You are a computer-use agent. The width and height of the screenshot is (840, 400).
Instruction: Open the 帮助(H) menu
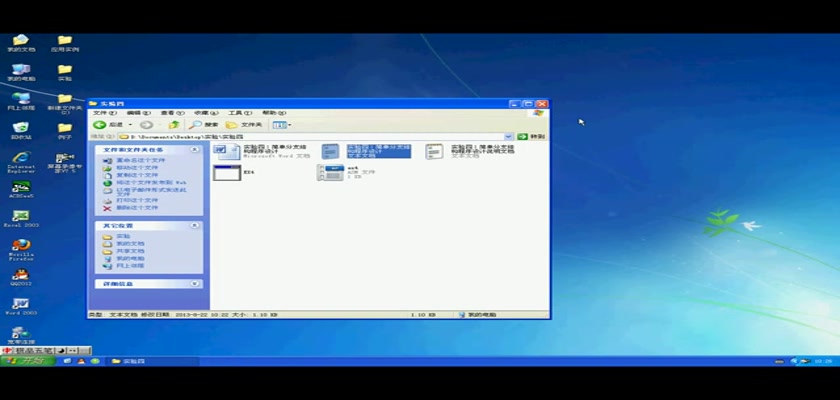coord(274,113)
